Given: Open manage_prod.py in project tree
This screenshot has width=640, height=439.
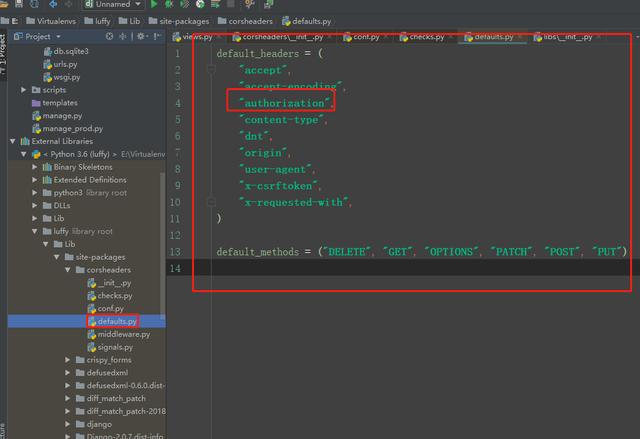Looking at the screenshot, I should [x=68, y=129].
